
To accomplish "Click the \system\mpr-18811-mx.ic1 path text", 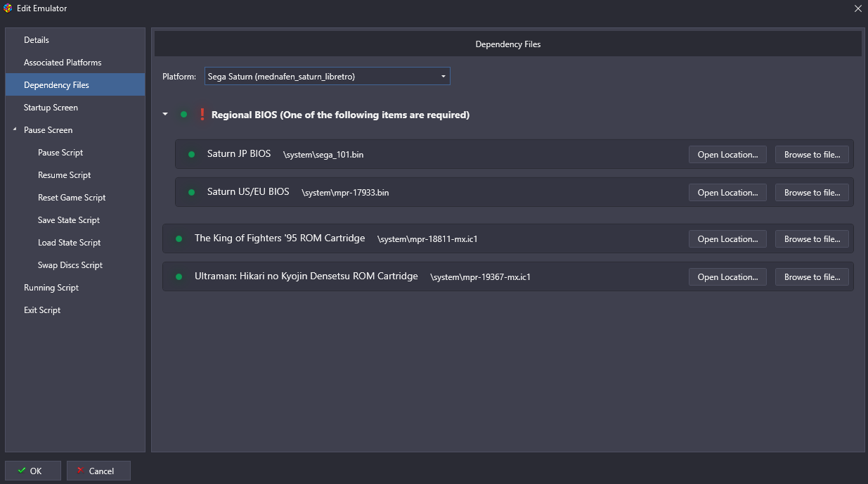I will coord(427,239).
